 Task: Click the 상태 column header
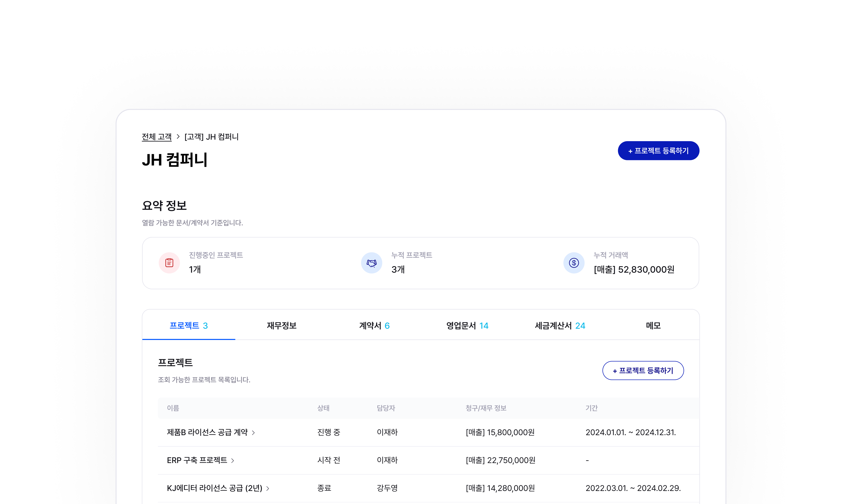323,408
